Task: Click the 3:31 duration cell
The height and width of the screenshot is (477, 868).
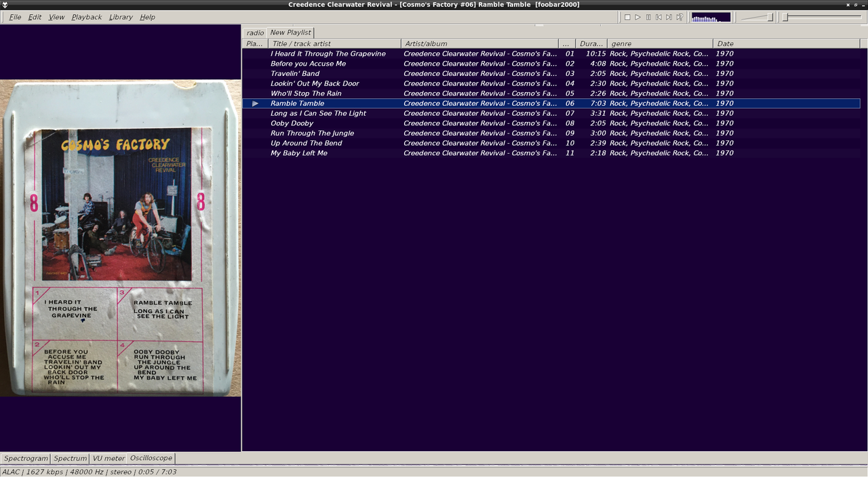Action: tap(597, 113)
